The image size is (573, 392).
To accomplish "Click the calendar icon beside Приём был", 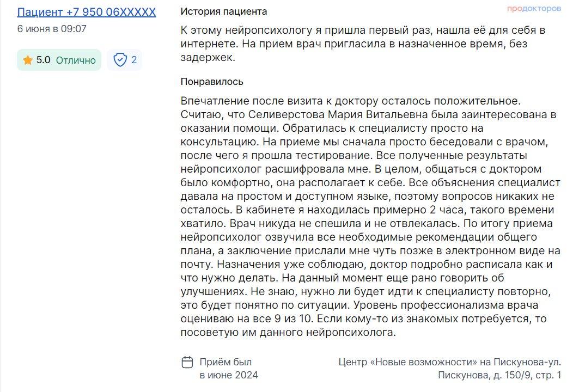I will point(187,362).
